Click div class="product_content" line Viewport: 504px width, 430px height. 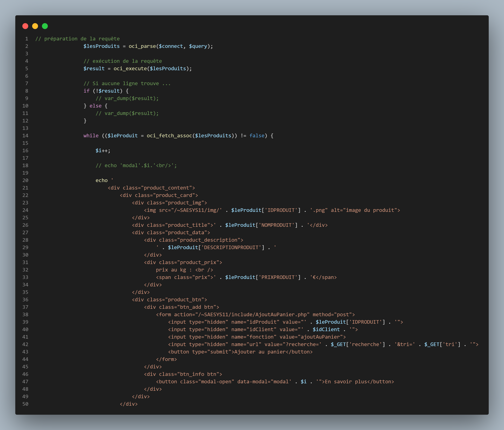pyautogui.click(x=151, y=188)
